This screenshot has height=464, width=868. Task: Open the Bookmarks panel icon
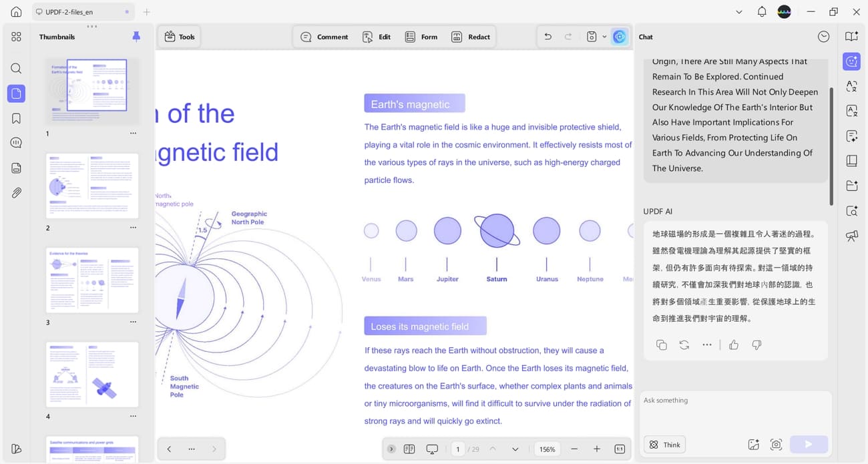[16, 118]
